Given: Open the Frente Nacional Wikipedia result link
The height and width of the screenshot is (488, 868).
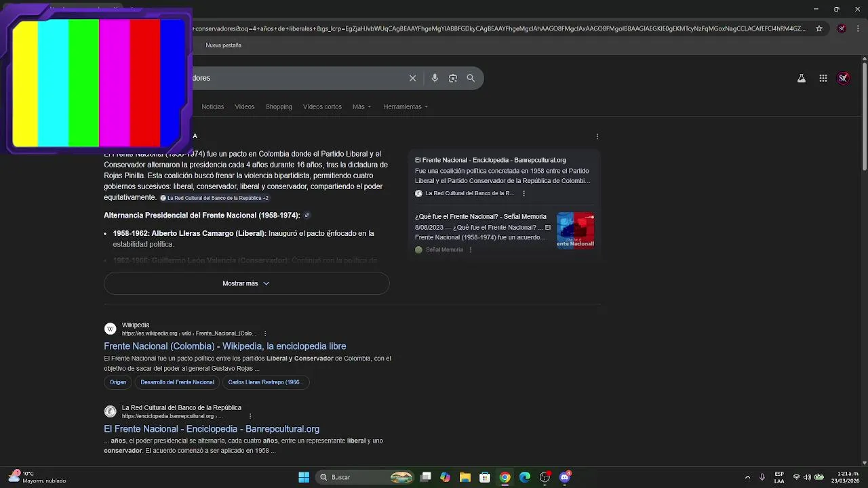Looking at the screenshot, I should [x=225, y=346].
